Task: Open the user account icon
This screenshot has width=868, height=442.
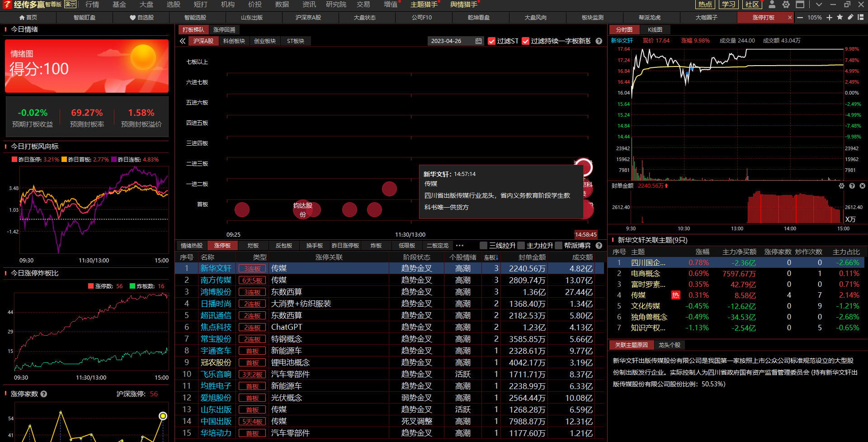Action: pos(772,5)
